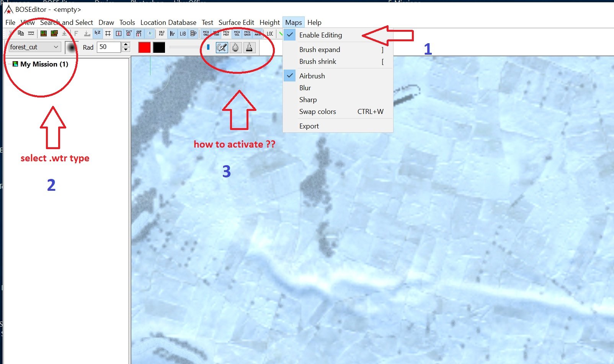Click the Rad value input field
The height and width of the screenshot is (364, 614).
pos(109,47)
